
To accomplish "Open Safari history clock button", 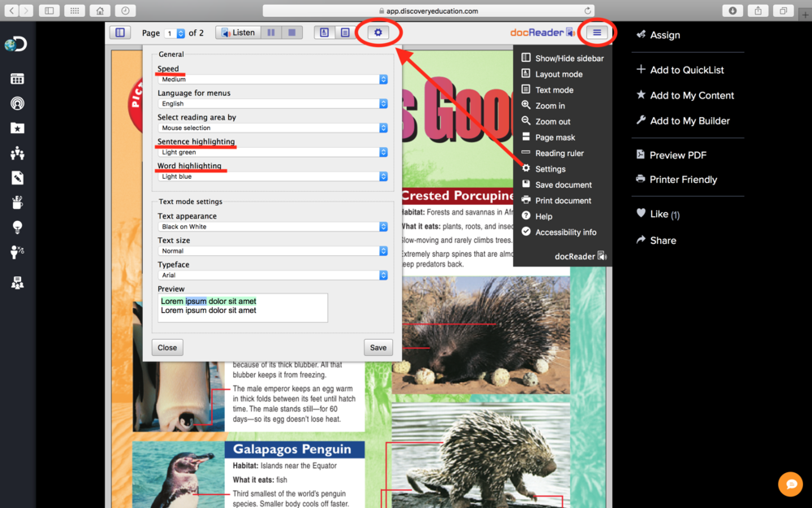I will point(125,11).
